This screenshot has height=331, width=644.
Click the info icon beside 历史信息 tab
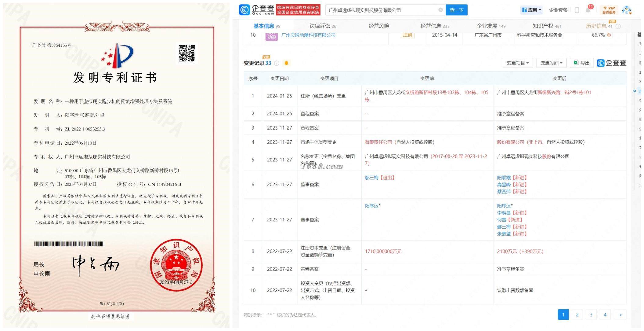point(618,27)
